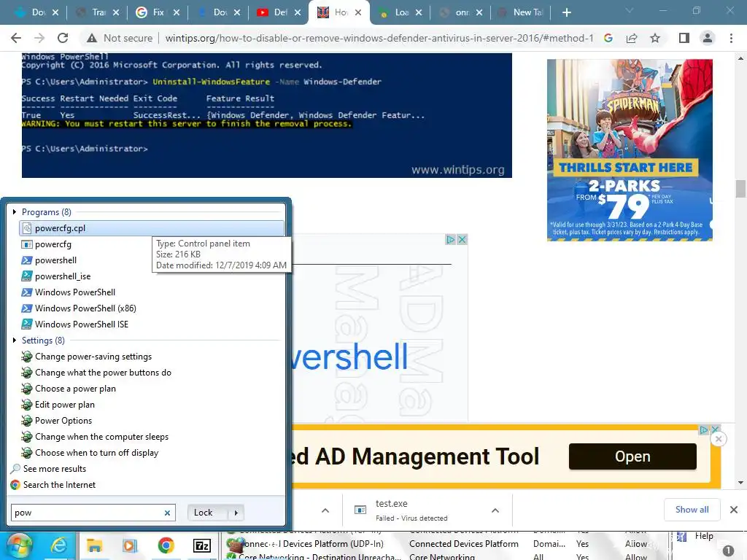The width and height of the screenshot is (747, 560).
Task: Click icon for Change when the computer sleeps
Action: click(27, 437)
